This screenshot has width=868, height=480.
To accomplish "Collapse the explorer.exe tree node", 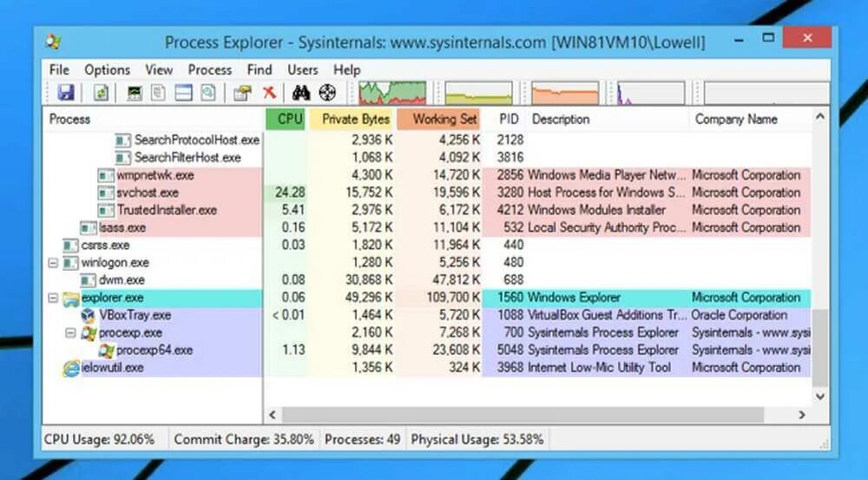I will (53, 298).
